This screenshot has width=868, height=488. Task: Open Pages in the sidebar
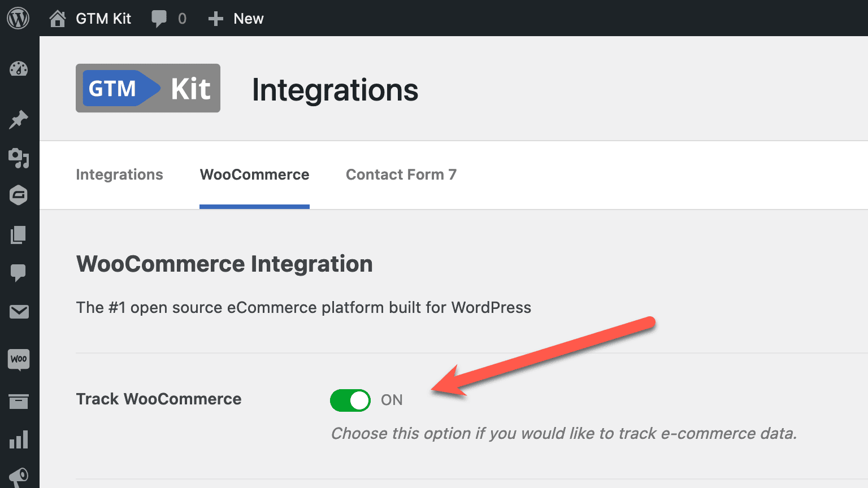(19, 234)
